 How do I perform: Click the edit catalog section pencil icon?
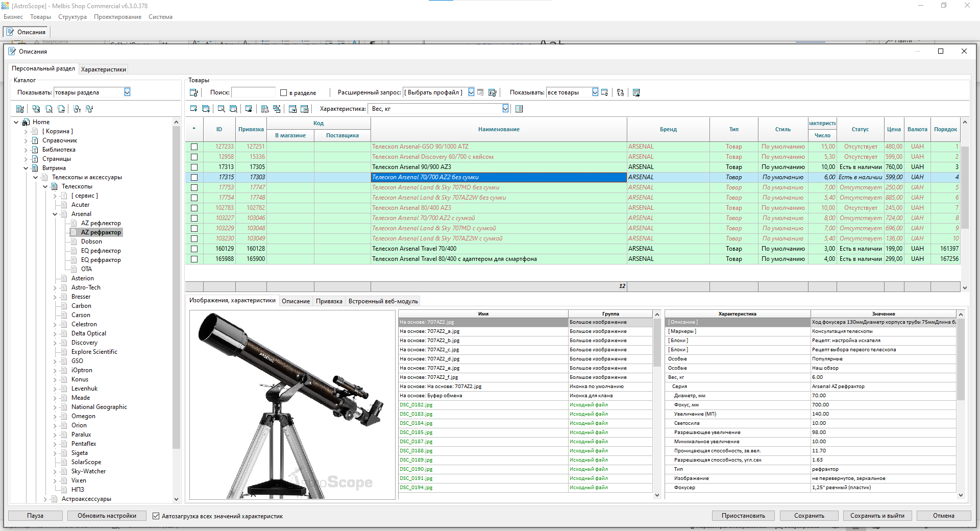pos(49,109)
